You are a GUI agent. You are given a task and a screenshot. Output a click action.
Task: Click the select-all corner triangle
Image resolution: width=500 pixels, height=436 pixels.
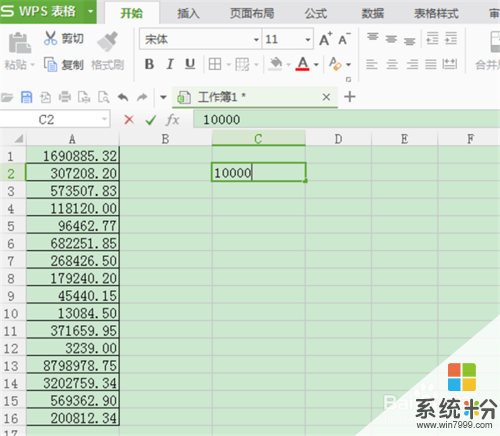point(19,138)
